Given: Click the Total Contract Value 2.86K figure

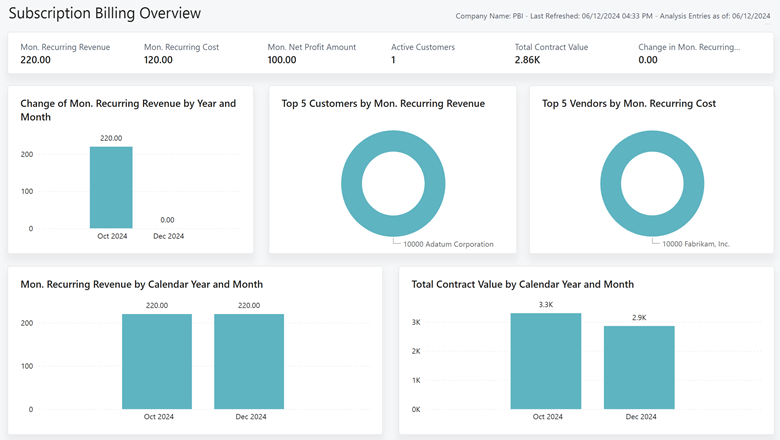Looking at the screenshot, I should [527, 60].
